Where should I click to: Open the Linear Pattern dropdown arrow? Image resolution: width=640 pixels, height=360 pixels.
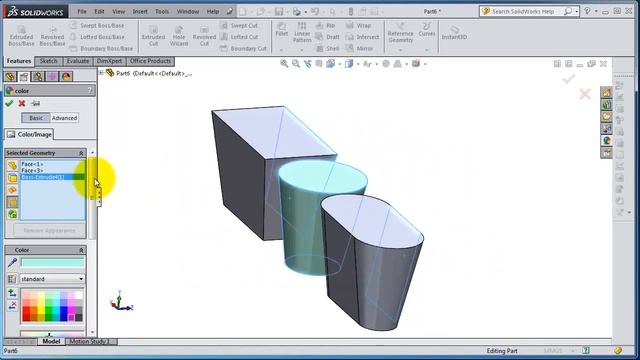coord(302,50)
